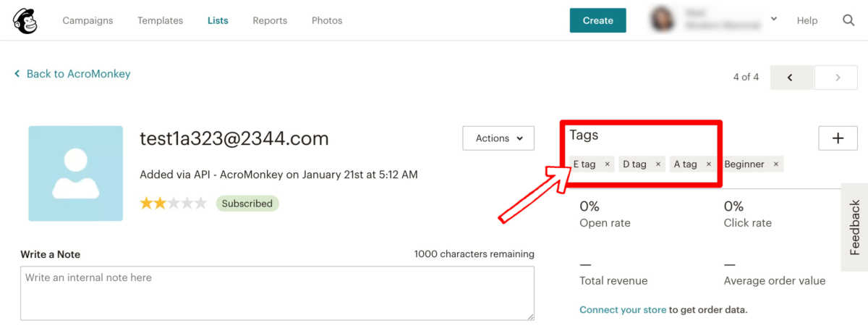The image size is (868, 326).
Task: Open the Reports page
Action: pyautogui.click(x=270, y=20)
